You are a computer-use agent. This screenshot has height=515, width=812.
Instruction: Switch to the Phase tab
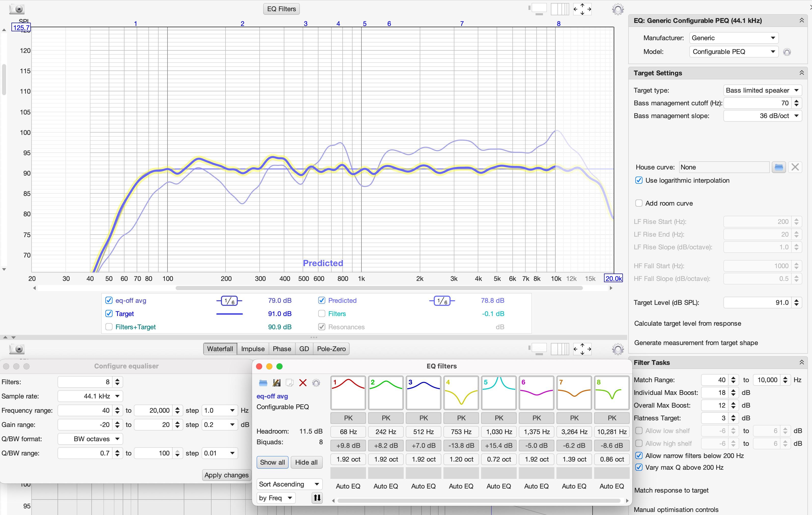click(x=282, y=349)
